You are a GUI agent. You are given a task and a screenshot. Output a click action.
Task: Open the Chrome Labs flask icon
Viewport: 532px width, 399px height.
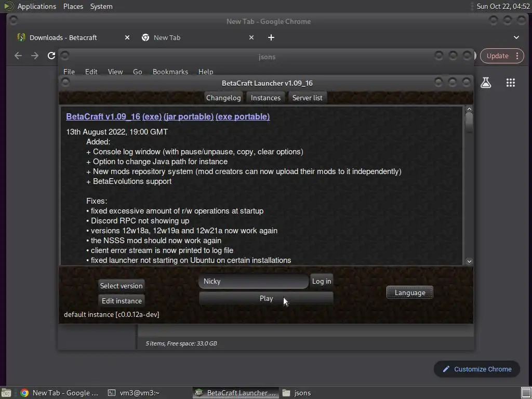pyautogui.click(x=486, y=83)
